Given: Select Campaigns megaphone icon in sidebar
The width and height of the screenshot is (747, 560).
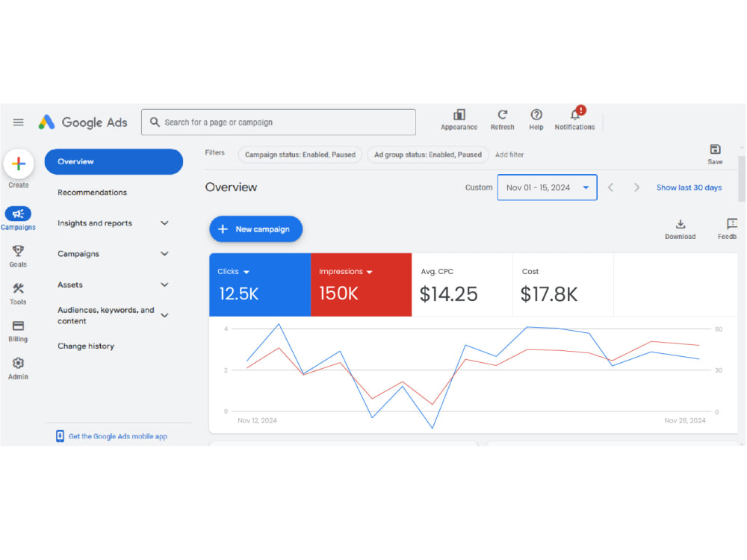Looking at the screenshot, I should point(18,214).
